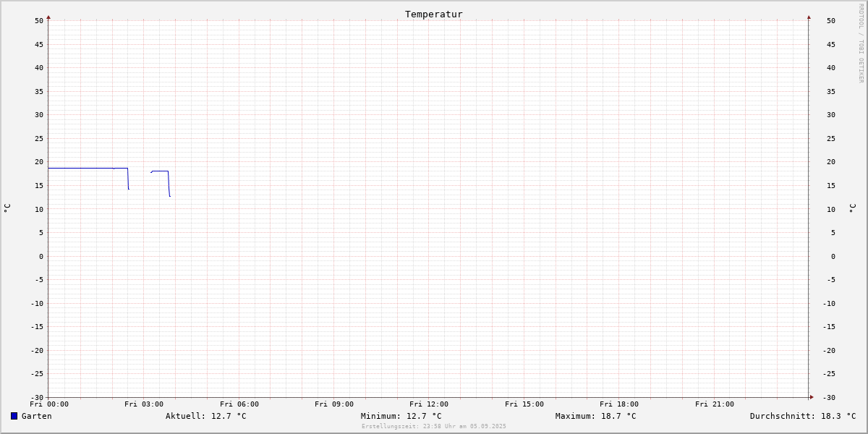Select the Garten legend label
The width and height of the screenshot is (868, 434).
(37, 416)
